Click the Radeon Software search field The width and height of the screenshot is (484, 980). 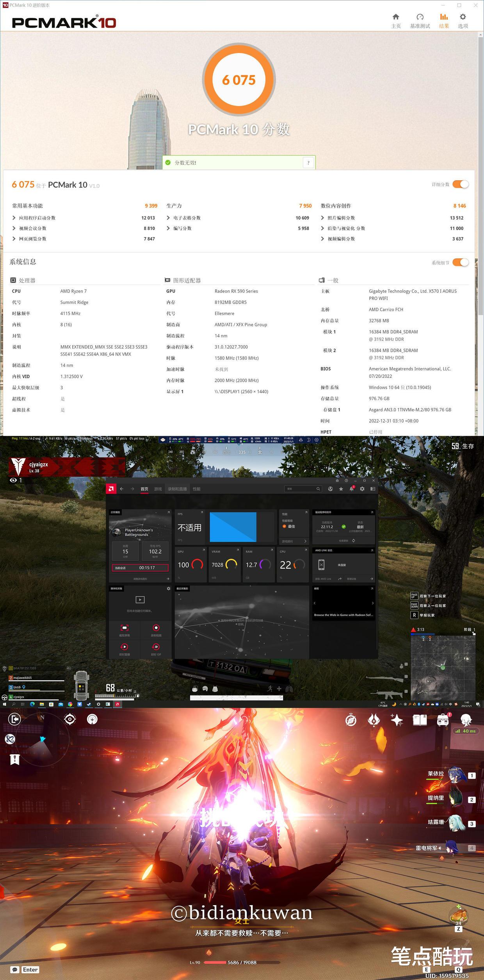click(303, 489)
